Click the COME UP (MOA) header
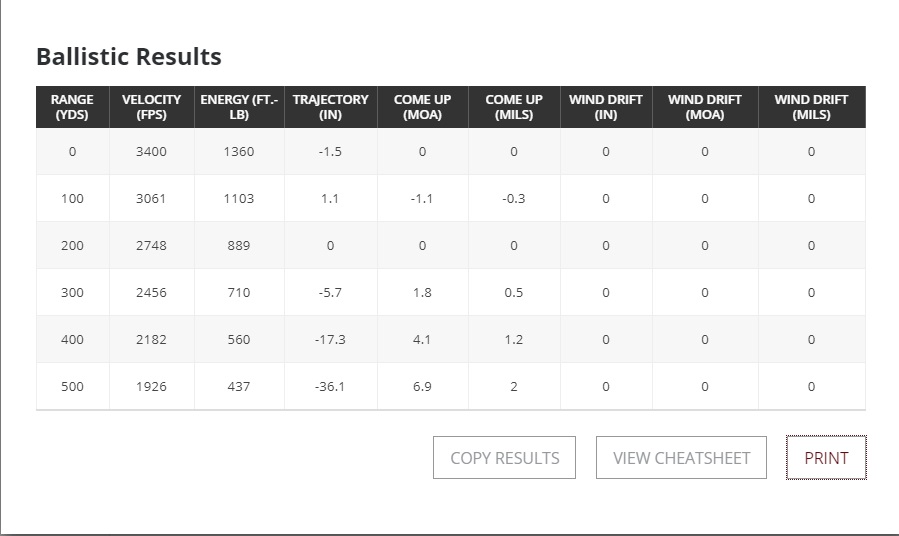The width and height of the screenshot is (899, 536). pos(422,107)
